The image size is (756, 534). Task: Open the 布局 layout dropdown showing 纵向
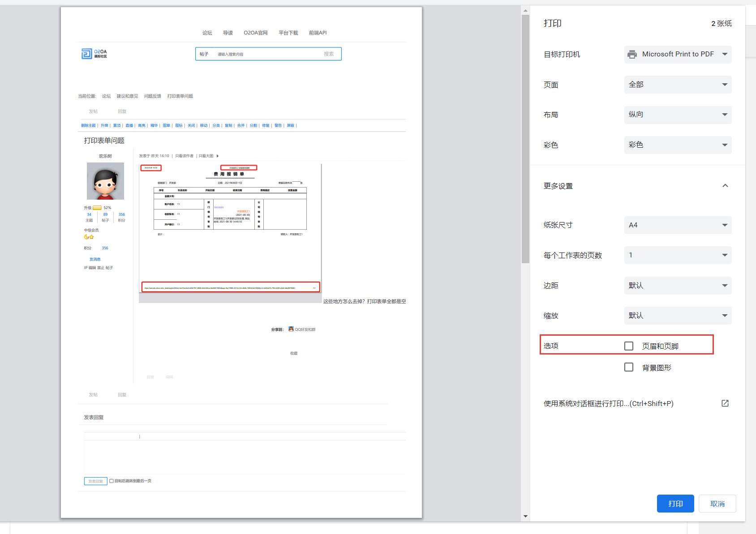coord(678,115)
